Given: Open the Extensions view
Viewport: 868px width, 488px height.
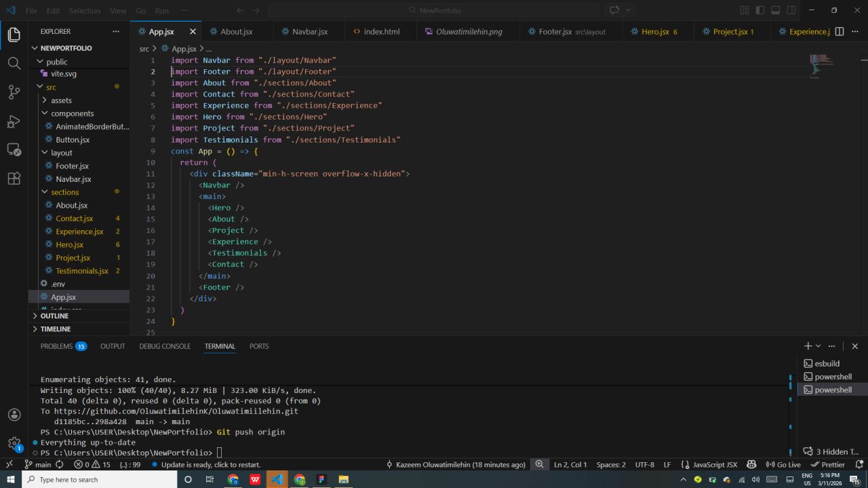Looking at the screenshot, I should pyautogui.click(x=14, y=179).
